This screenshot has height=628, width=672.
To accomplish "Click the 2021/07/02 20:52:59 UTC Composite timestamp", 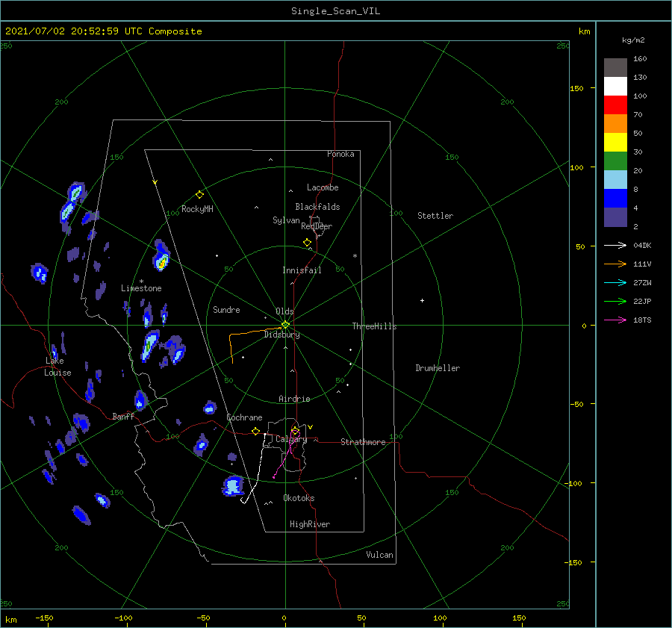I will tap(103, 31).
